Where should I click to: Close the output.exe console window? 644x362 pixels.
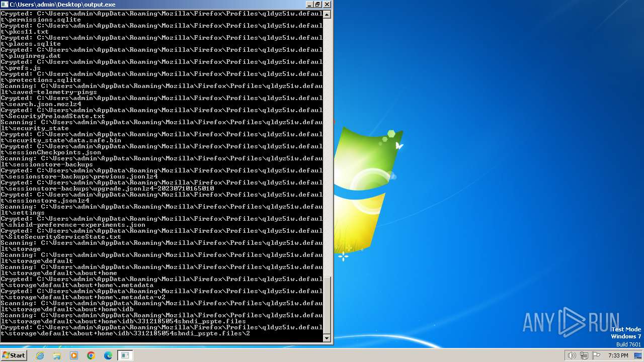point(327,4)
